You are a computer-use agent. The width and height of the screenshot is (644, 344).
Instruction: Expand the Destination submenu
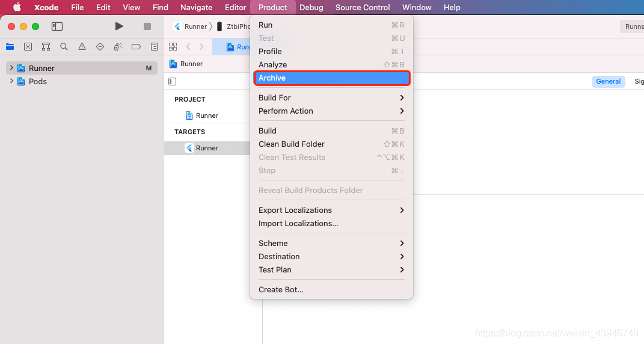click(331, 256)
